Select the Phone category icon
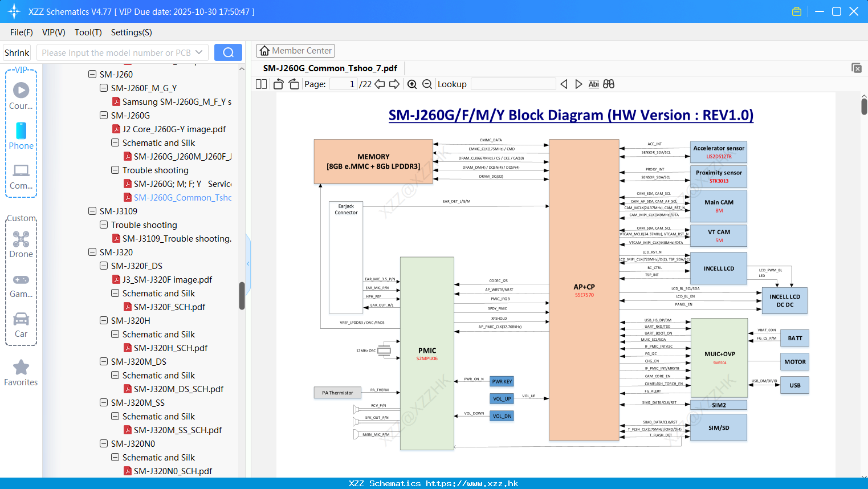Screen dimensions: 868x489 pos(21,136)
